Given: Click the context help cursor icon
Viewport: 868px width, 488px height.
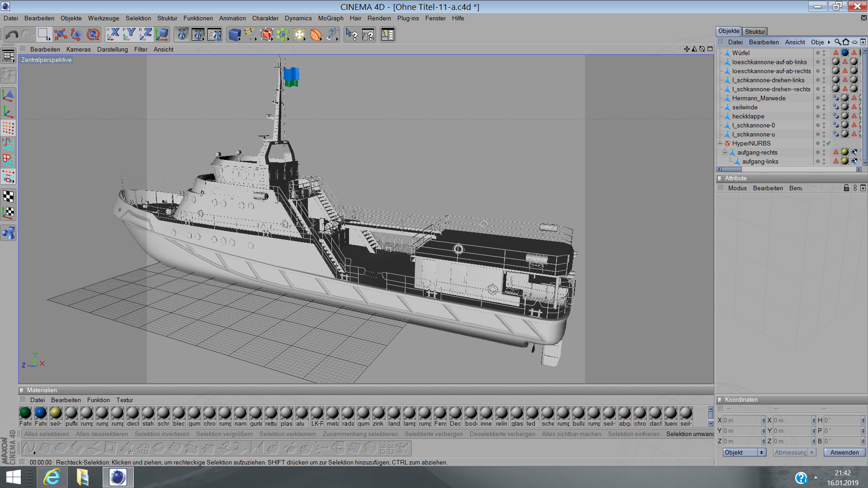Looking at the screenshot, I should (351, 34).
